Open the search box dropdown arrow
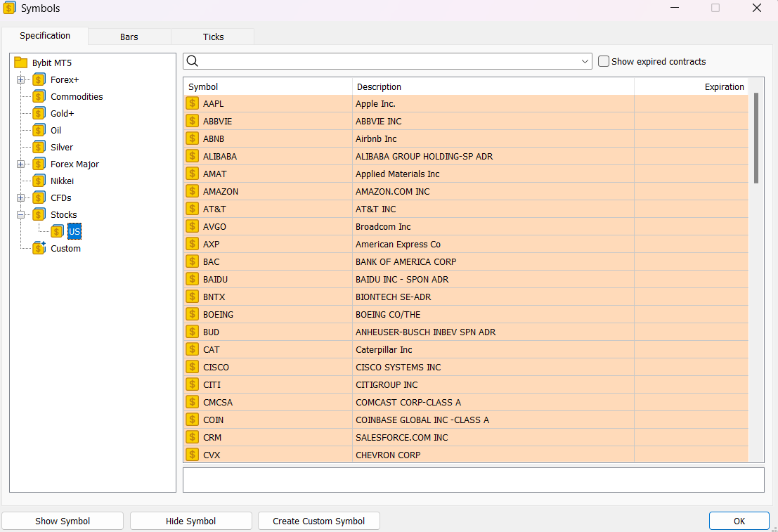Screen dimensions: 778x532 coord(585,62)
